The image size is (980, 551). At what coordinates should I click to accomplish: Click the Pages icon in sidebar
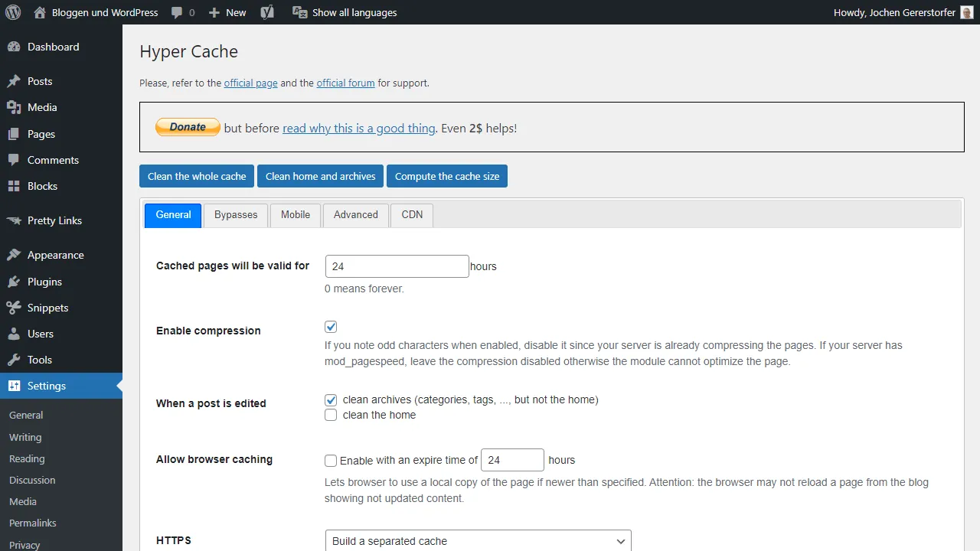14,134
